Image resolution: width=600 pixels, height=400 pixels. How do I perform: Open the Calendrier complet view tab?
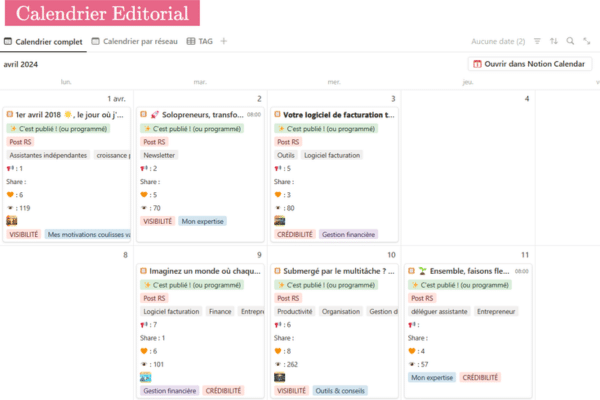click(43, 42)
